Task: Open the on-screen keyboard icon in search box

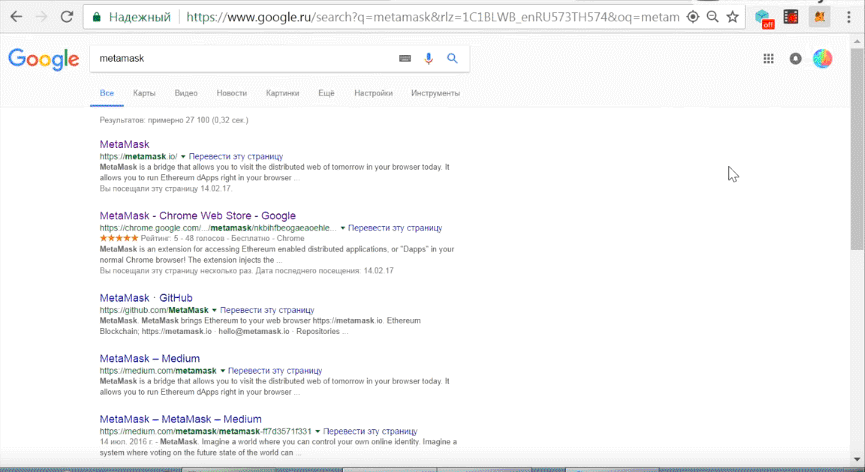Action: pos(405,58)
